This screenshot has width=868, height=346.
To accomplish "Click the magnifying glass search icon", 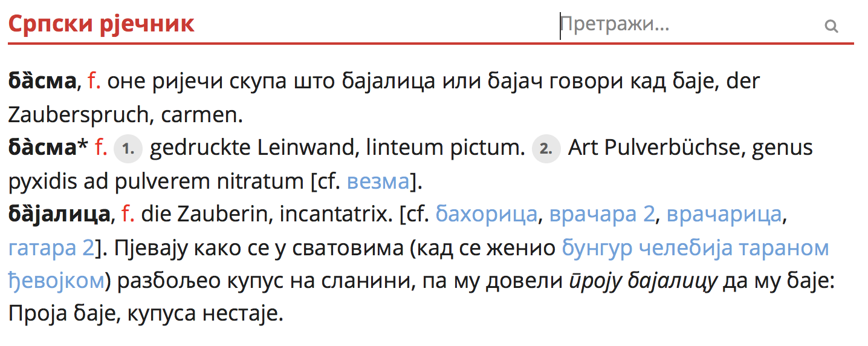I will (831, 26).
